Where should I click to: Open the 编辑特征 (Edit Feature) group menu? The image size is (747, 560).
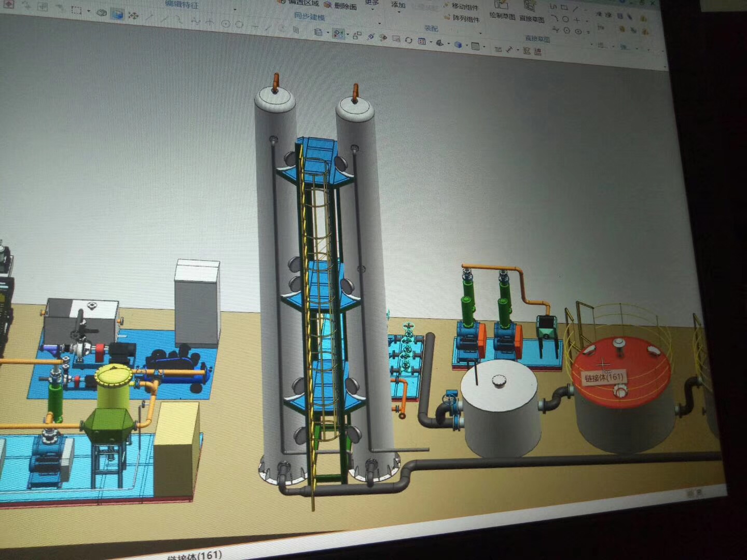pyautogui.click(x=182, y=5)
